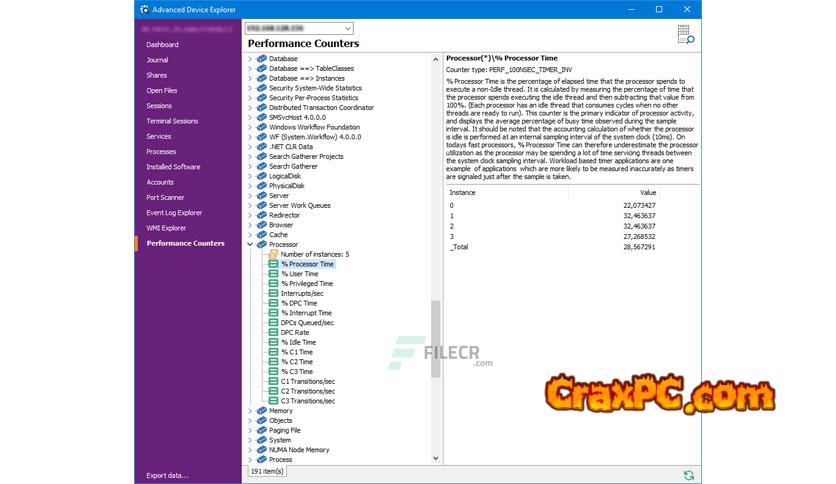836x484 pixels.
Task: Go to the Journal section
Action: coord(157,60)
